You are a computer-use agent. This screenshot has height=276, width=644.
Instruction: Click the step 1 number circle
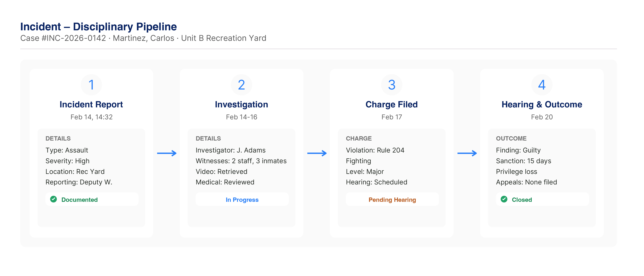(91, 85)
